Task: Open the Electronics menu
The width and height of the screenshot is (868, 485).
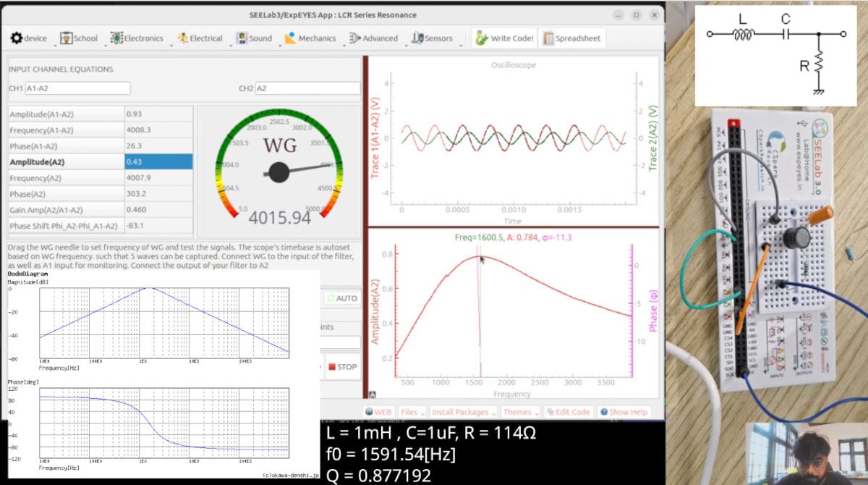Action: coord(137,38)
